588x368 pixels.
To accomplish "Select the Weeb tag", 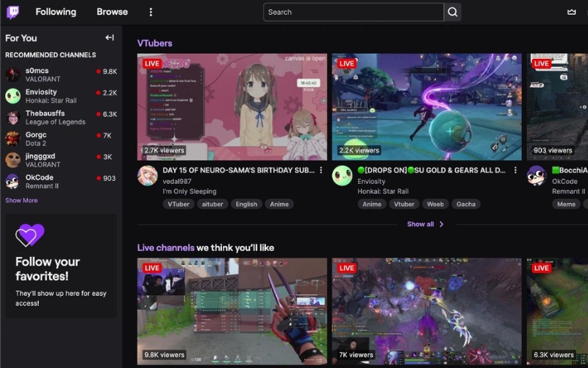I will tap(435, 205).
